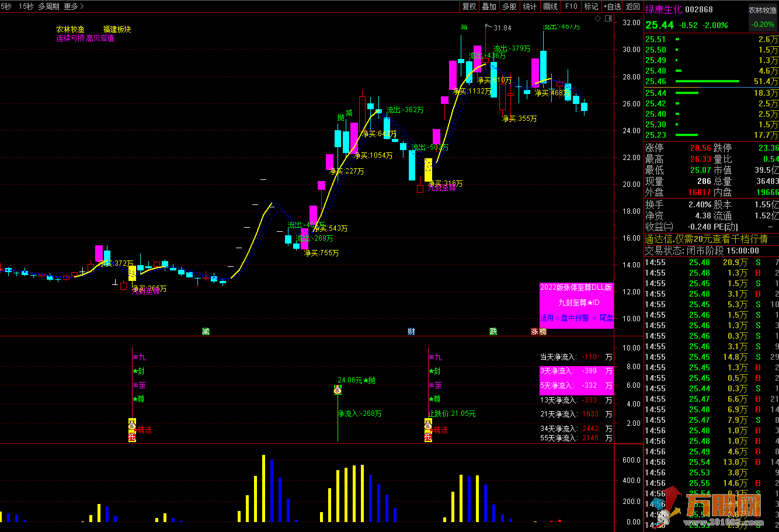Click the diamond icon above the price axis
Viewport: 779px width, 532px height.
pyautogui.click(x=597, y=19)
